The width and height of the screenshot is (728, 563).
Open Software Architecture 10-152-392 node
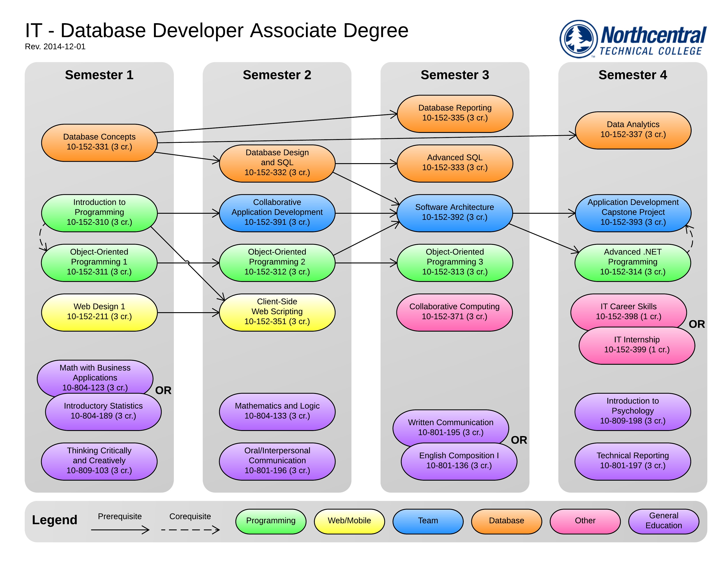(454, 212)
